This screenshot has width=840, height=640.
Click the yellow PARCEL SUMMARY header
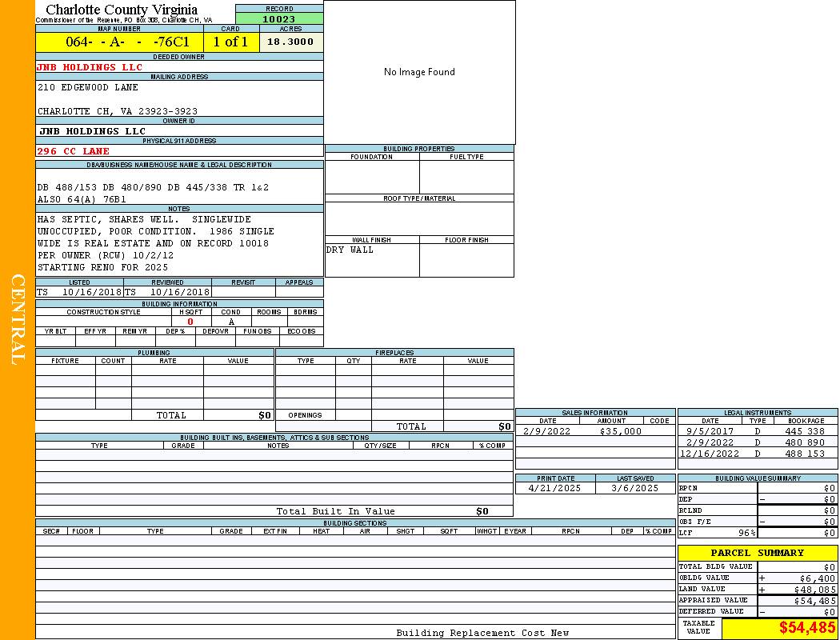click(757, 553)
